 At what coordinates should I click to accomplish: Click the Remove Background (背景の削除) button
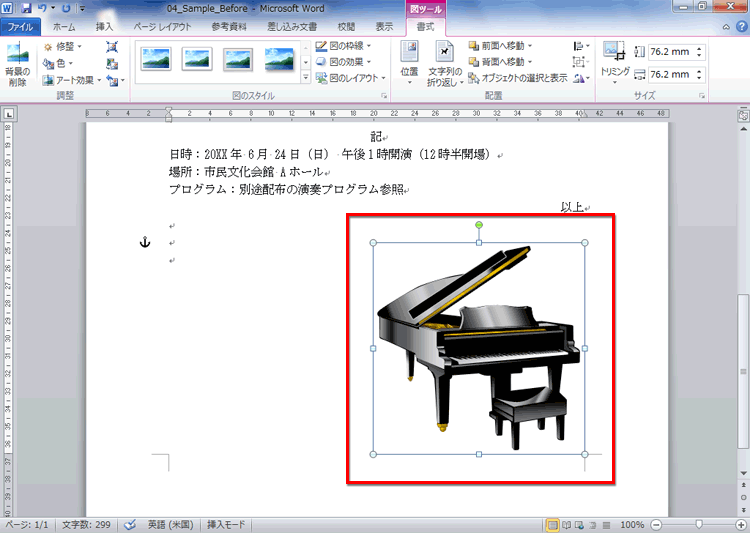(x=18, y=64)
